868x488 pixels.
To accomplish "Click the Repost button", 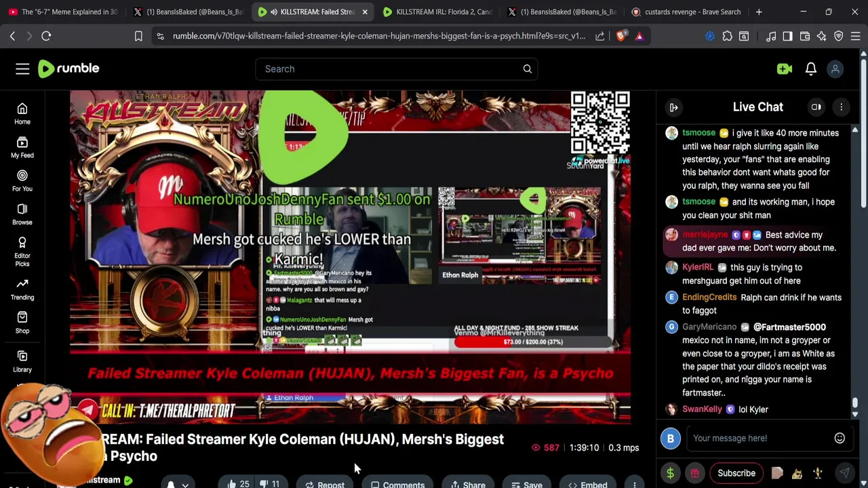I will [x=325, y=484].
